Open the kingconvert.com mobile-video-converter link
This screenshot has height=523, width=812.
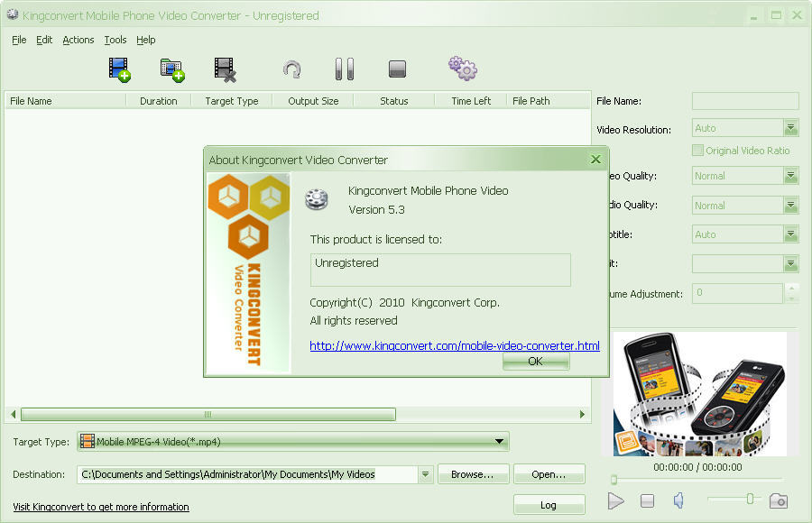[455, 345]
